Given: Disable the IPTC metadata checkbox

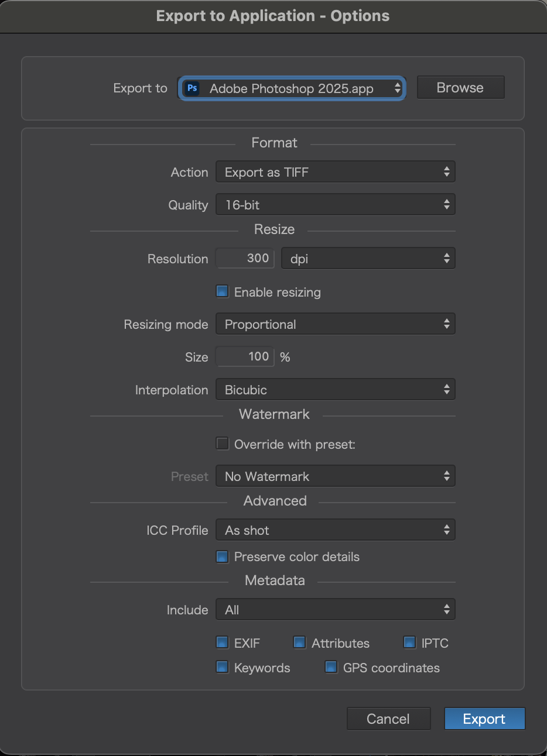Looking at the screenshot, I should (409, 642).
